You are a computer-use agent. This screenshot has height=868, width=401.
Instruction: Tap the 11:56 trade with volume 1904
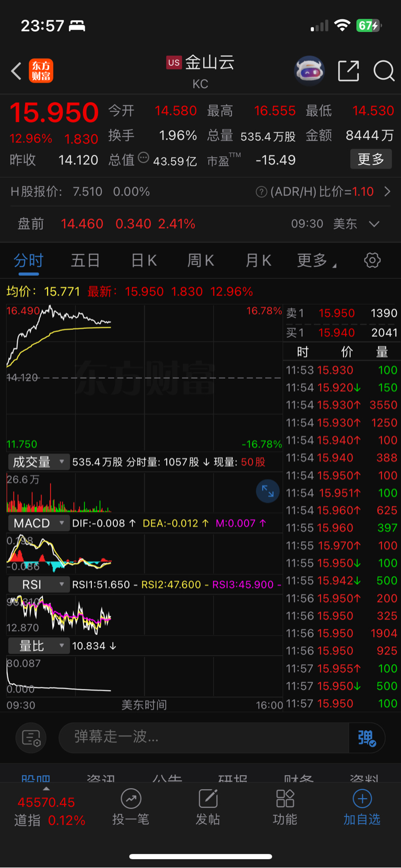click(341, 633)
